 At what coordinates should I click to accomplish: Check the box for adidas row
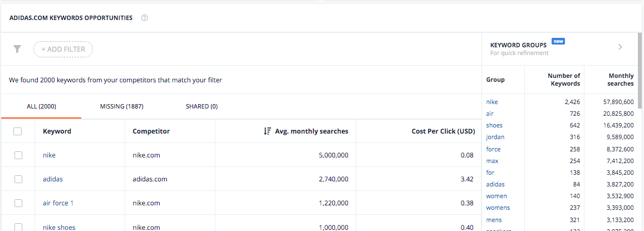[18, 179]
